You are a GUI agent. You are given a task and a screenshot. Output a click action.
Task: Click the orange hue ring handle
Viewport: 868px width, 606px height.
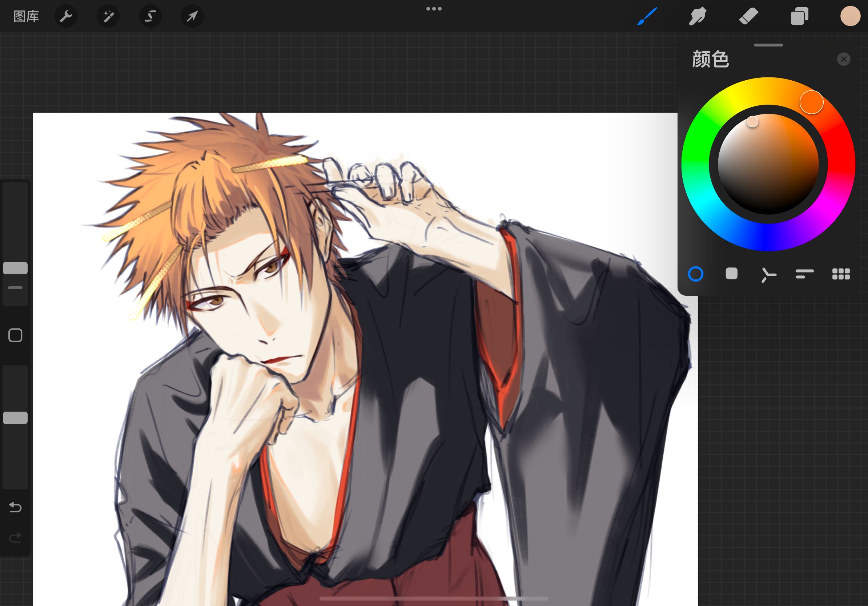pos(811,102)
